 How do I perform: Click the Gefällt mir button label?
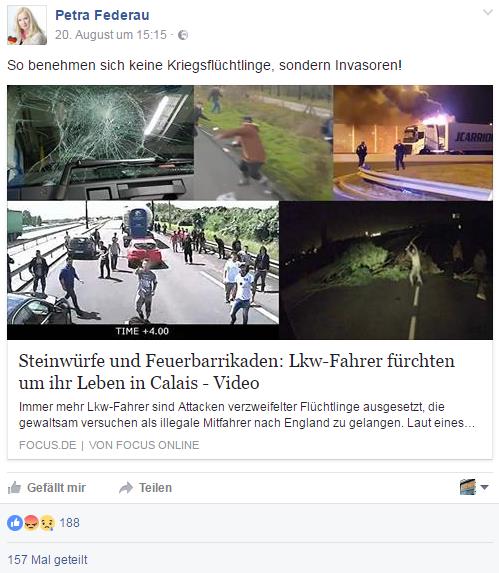coord(56,487)
